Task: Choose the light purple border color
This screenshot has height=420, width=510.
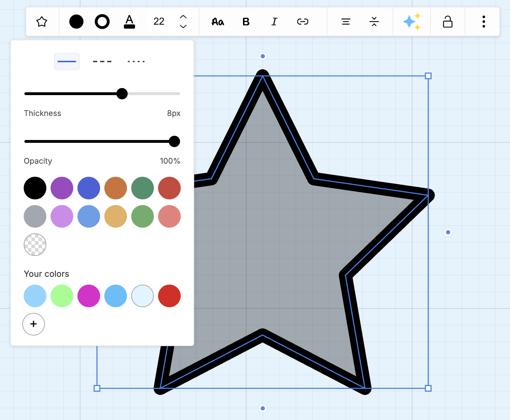Action: (x=62, y=216)
